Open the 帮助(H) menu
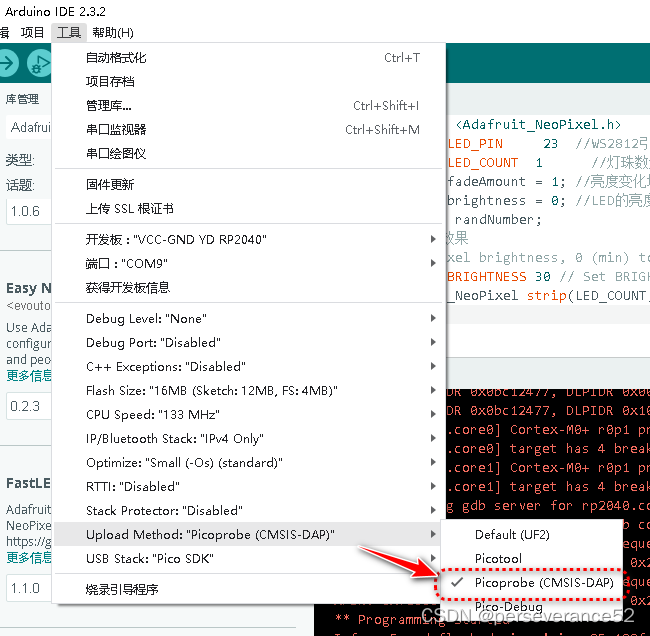This screenshot has height=636, width=650. coord(113,32)
